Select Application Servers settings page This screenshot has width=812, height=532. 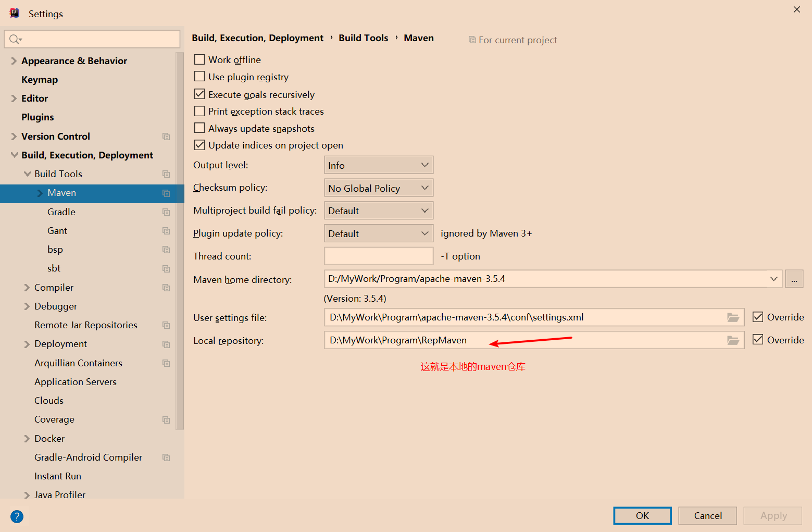coord(76,382)
